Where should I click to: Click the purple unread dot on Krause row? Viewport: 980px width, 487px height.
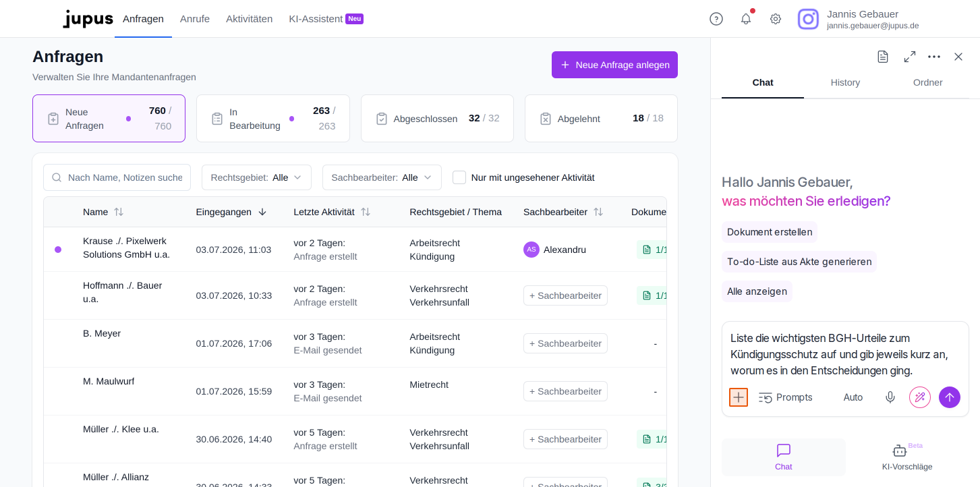58,250
